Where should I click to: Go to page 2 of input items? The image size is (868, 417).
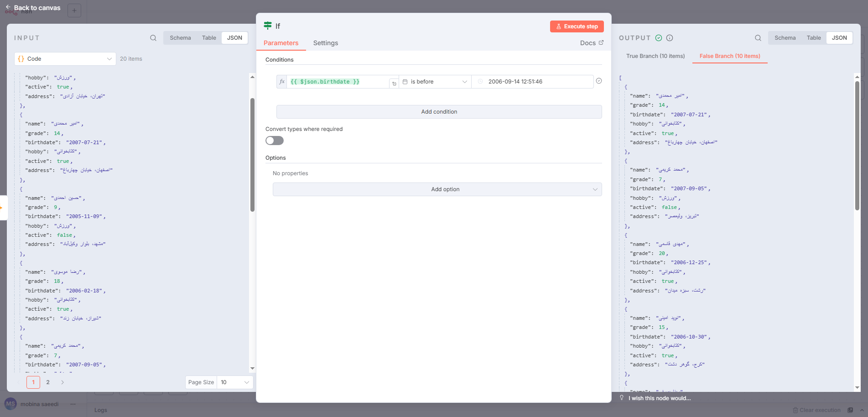48,382
